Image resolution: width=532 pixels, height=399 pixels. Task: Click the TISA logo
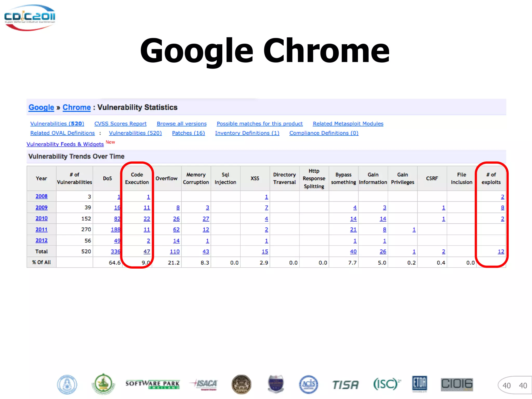coord(345,385)
